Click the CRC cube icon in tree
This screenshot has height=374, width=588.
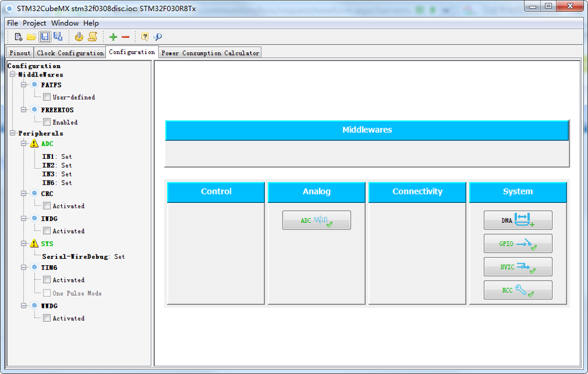(35, 193)
